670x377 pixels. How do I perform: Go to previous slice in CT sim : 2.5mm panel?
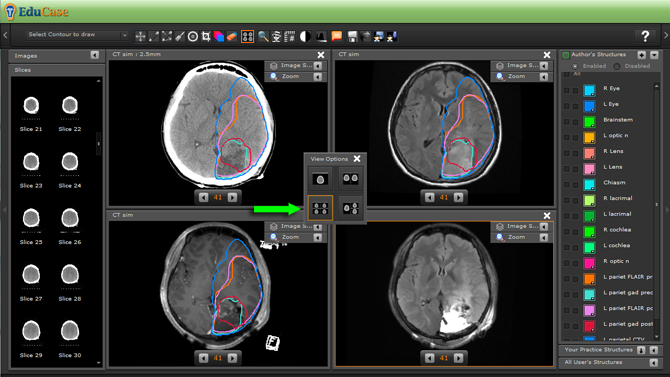click(203, 197)
